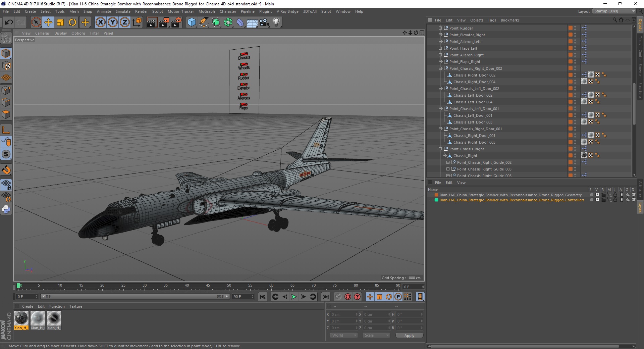Toggle Autokeying
This screenshot has width=644, height=349.
(x=348, y=297)
